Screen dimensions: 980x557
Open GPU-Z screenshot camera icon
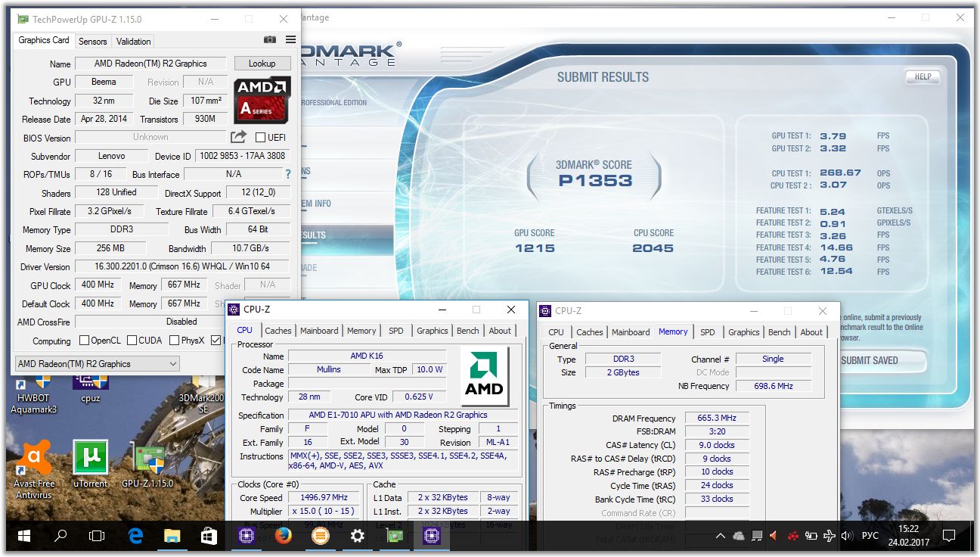point(270,40)
